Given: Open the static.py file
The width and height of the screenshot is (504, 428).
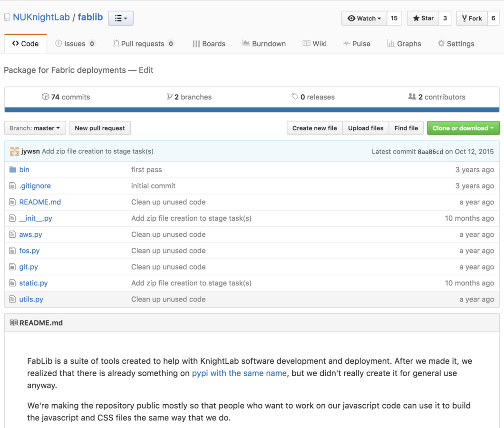Looking at the screenshot, I should coord(33,283).
